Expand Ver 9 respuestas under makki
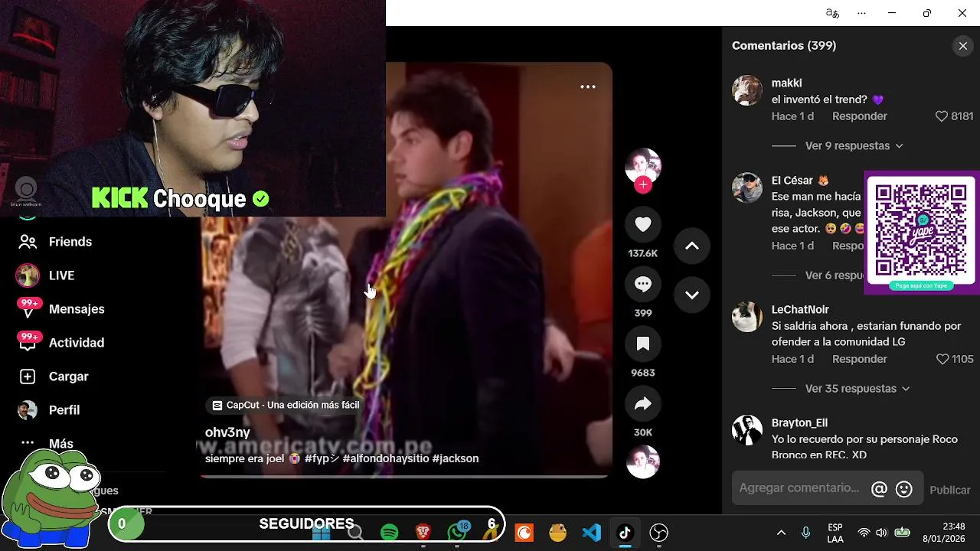The height and width of the screenshot is (551, 980). click(854, 145)
